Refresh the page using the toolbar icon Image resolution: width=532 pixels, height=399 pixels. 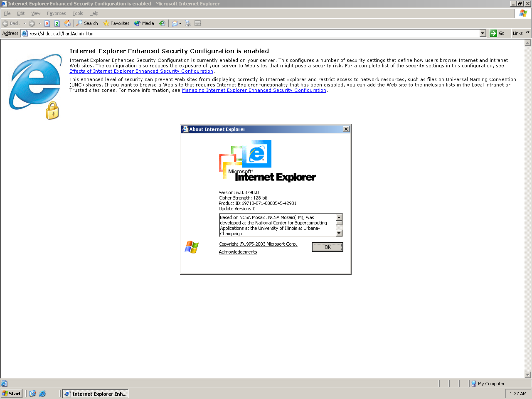(57, 24)
